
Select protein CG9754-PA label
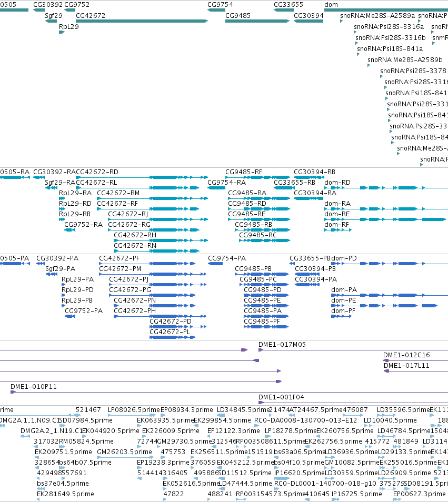pos(227,258)
